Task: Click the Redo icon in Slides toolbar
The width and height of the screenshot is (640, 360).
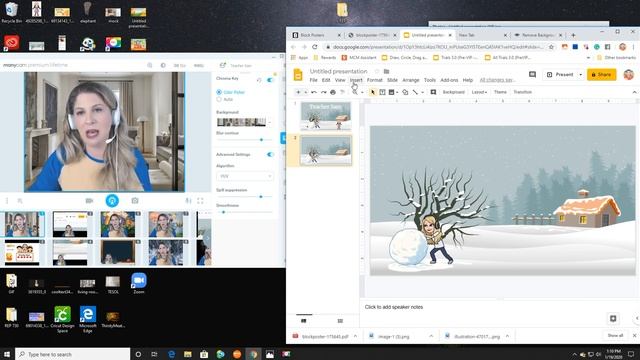Action: (323, 92)
